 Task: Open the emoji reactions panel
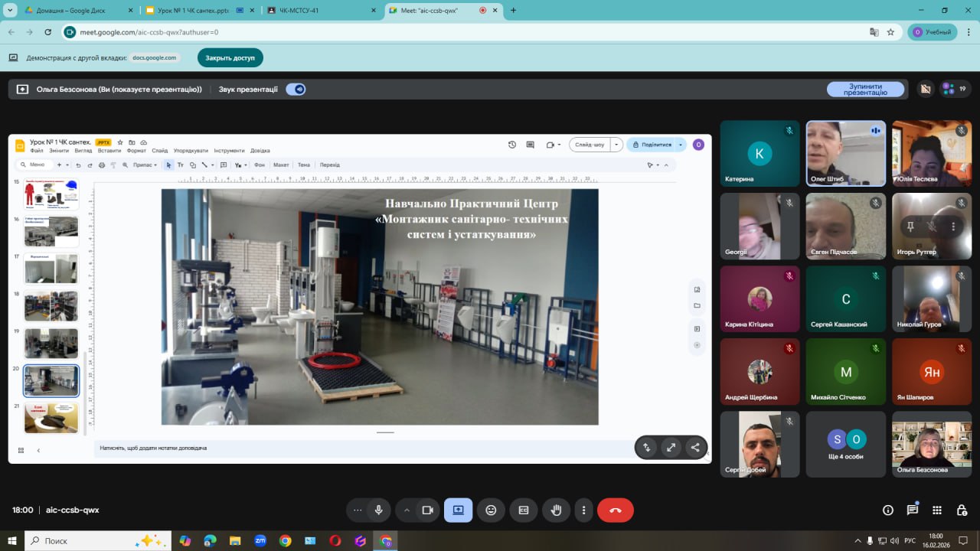coord(491,510)
